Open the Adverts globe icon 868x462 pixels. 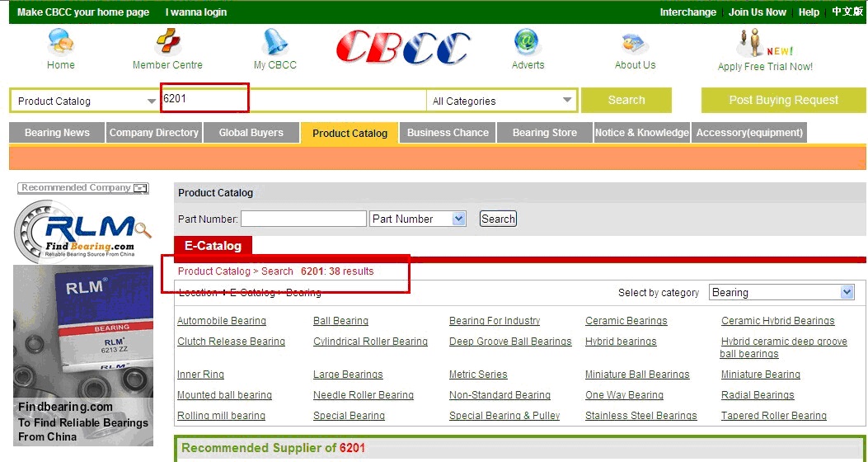pyautogui.click(x=527, y=42)
